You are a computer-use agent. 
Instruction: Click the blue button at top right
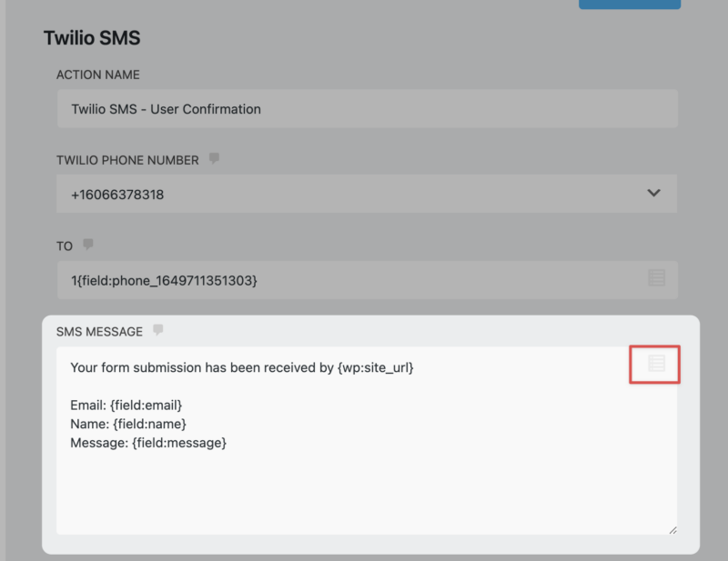coord(630,4)
